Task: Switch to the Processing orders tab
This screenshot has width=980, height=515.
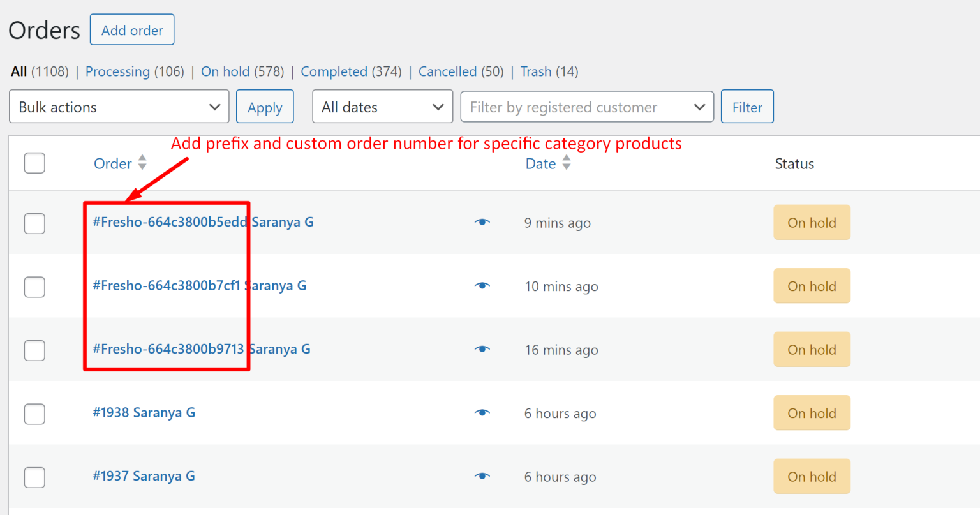Action: pos(117,71)
